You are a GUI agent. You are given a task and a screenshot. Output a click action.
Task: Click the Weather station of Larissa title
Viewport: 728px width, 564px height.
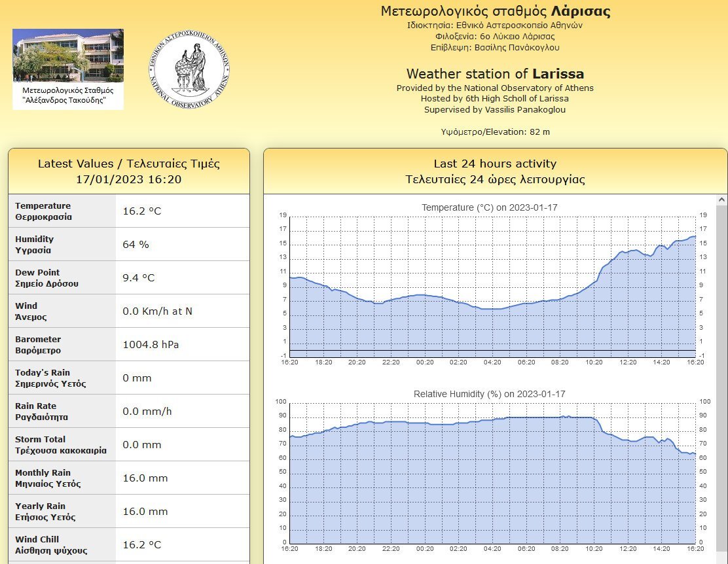point(495,74)
